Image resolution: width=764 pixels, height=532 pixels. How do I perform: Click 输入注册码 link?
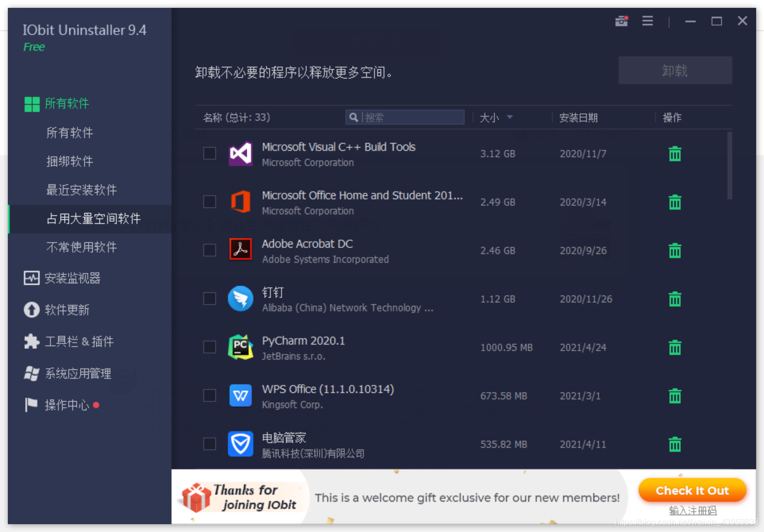tap(693, 511)
